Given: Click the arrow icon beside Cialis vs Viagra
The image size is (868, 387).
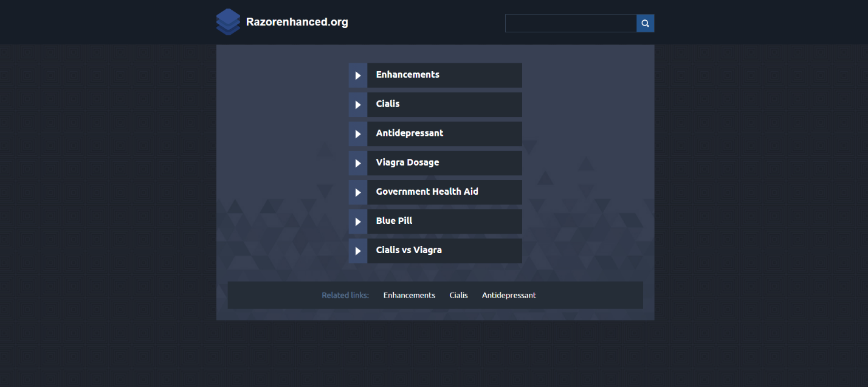Looking at the screenshot, I should 358,251.
